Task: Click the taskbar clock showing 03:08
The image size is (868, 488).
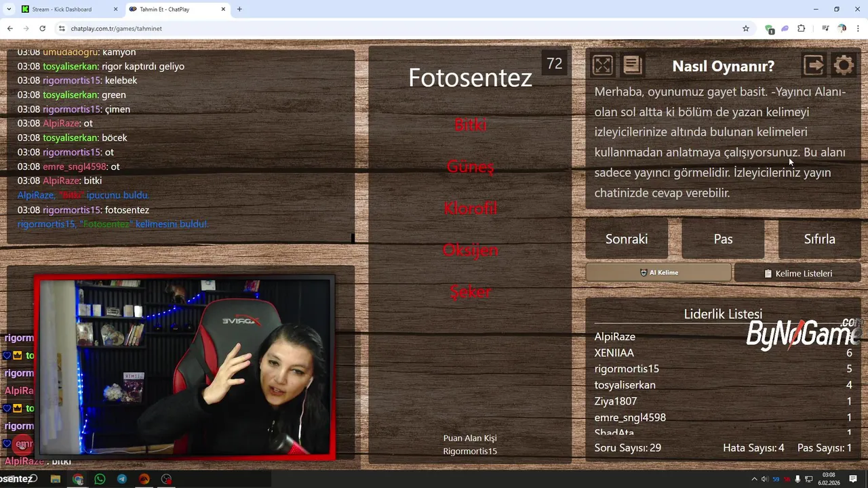Action: click(829, 479)
